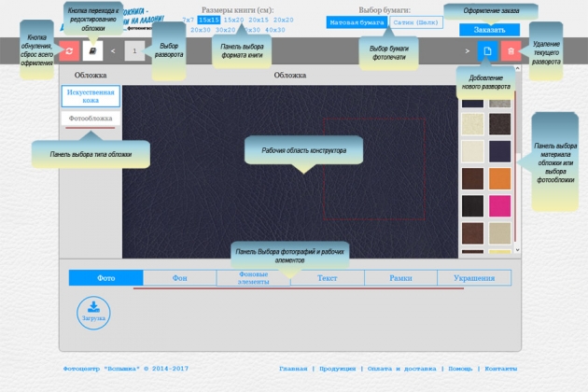Choose the 20x20 book size
The width and height of the screenshot is (588, 392).
[x=283, y=21]
